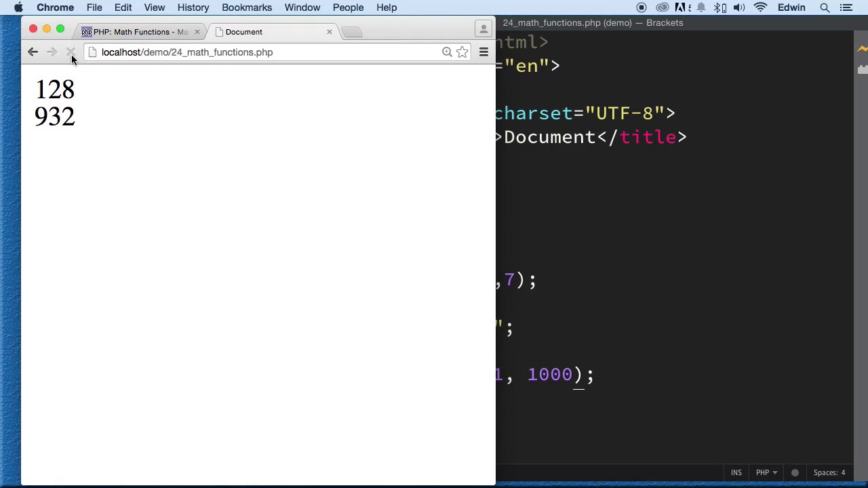
Task: Open the PHP language dropdown
Action: (766, 472)
